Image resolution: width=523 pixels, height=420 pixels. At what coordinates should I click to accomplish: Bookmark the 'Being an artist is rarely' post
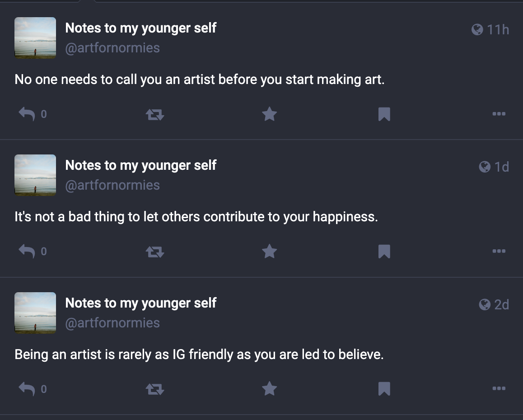click(384, 389)
